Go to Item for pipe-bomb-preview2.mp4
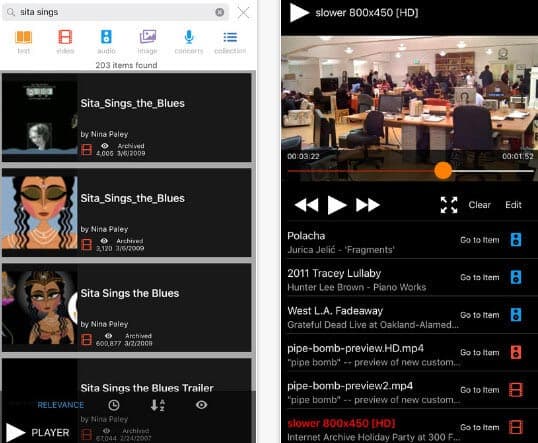This screenshot has width=538, height=443. [x=480, y=390]
